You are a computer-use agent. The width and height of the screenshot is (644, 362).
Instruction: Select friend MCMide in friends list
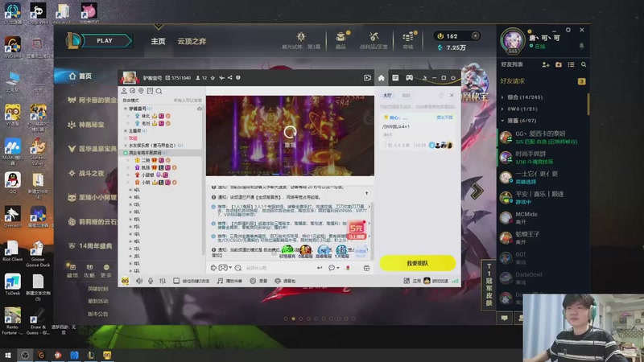point(543,217)
